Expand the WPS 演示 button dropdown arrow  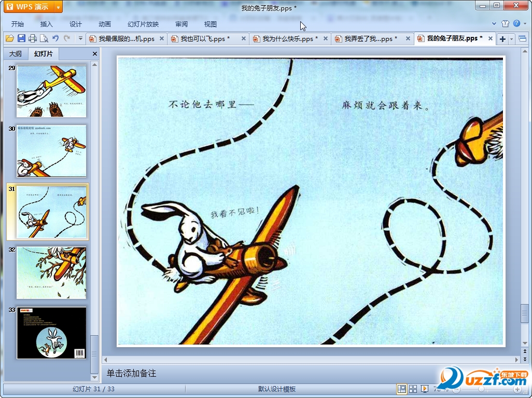(x=59, y=7)
